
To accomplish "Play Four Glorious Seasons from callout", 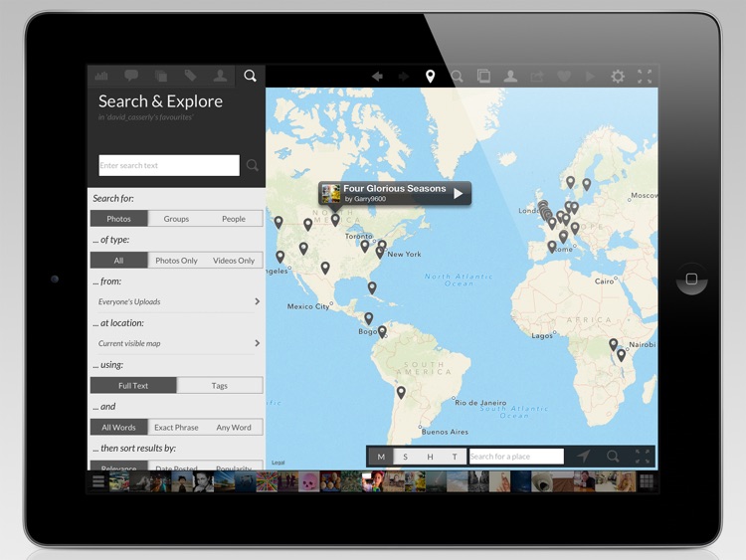I will click(x=459, y=194).
